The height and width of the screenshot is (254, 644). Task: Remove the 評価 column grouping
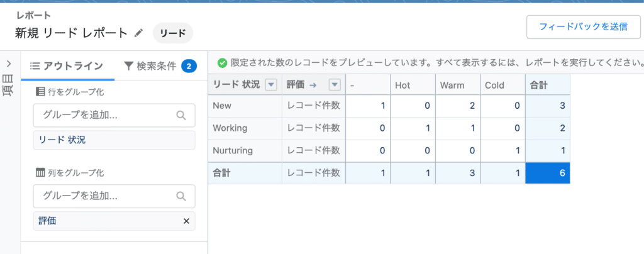point(186,221)
